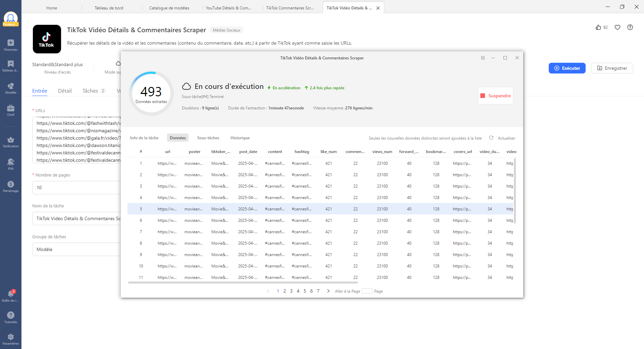644x349 pixels.
Task: Go to results page 5
Action: coord(305,291)
